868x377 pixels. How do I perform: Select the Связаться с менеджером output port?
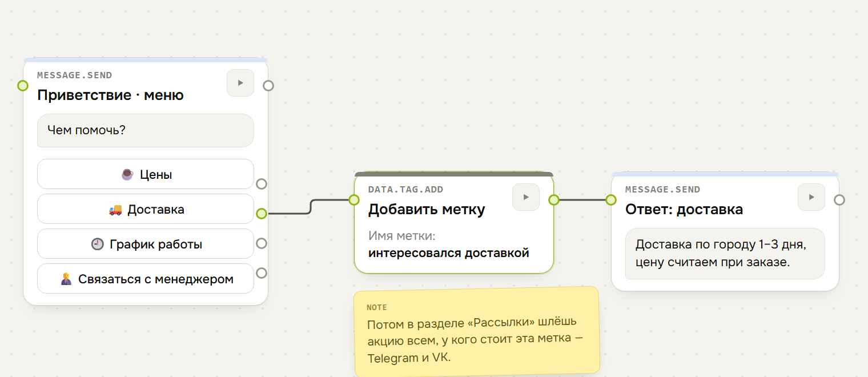262,273
